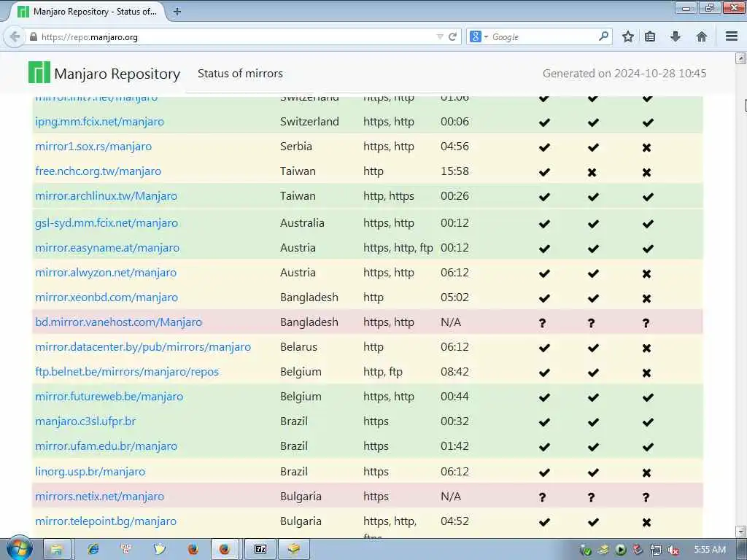Open mirror.ufam.edu.br/manjaro link

[x=107, y=446]
